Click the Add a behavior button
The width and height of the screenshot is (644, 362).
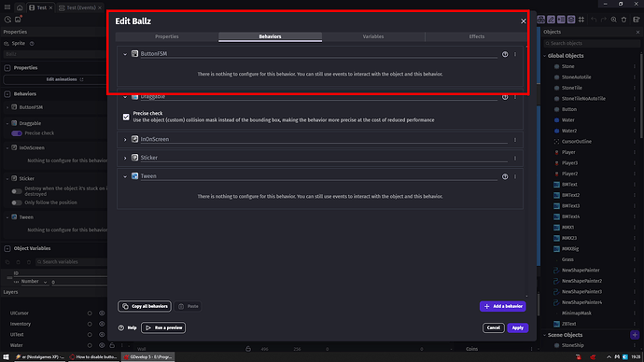point(503,306)
